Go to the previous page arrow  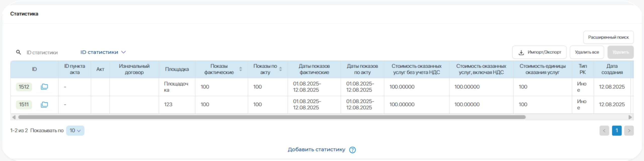[x=604, y=131]
